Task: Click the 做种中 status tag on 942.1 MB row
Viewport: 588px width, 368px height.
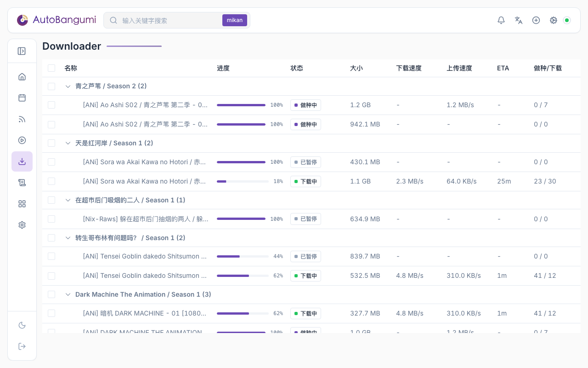Action: [305, 124]
